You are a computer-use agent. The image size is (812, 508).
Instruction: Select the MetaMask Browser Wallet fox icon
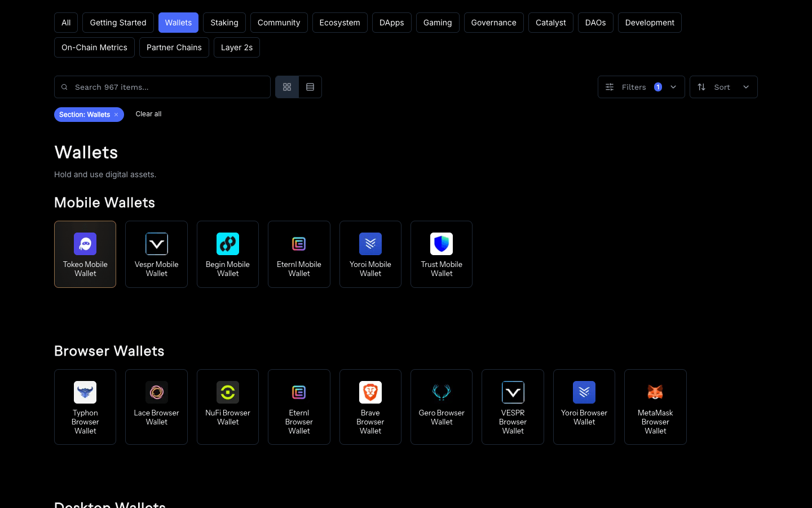tap(655, 392)
